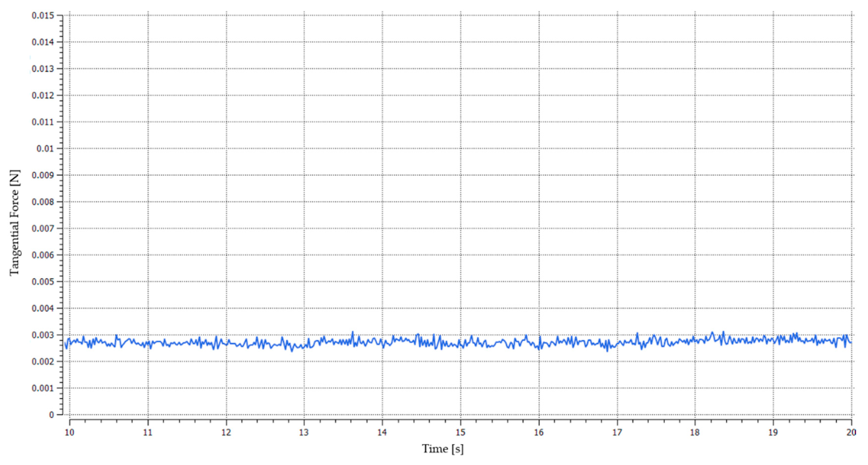Click the x-axis label 17
868x465 pixels.
[x=617, y=432]
